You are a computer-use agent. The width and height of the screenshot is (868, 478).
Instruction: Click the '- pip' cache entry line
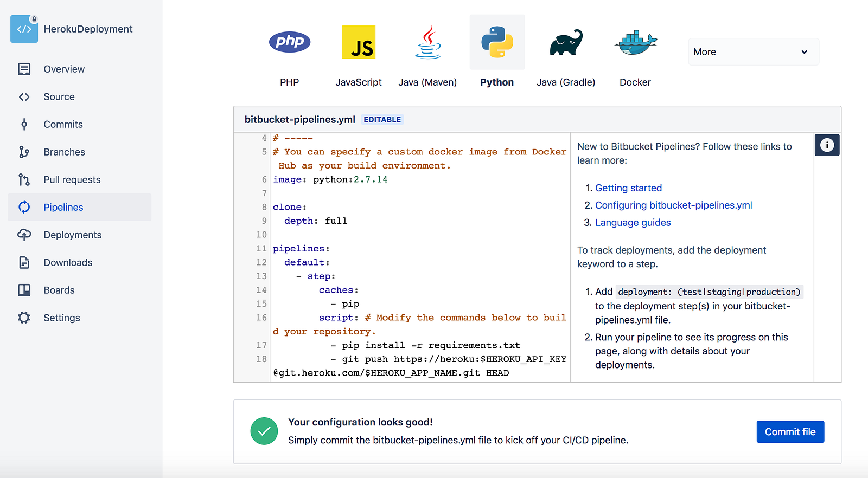(x=345, y=304)
